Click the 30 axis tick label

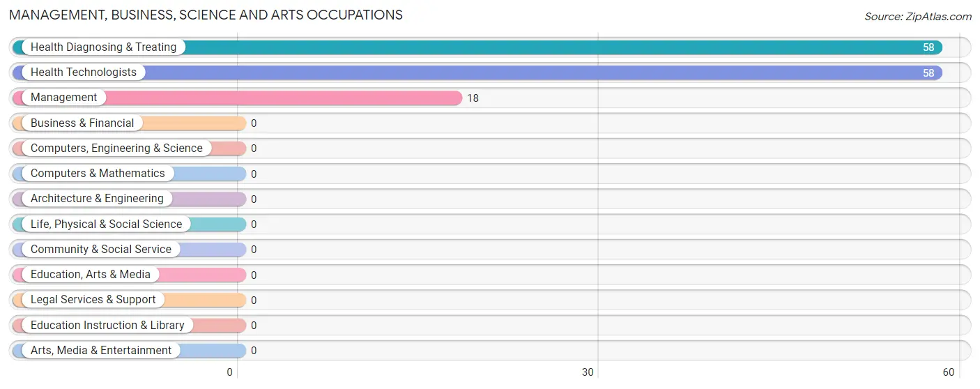[x=588, y=372]
